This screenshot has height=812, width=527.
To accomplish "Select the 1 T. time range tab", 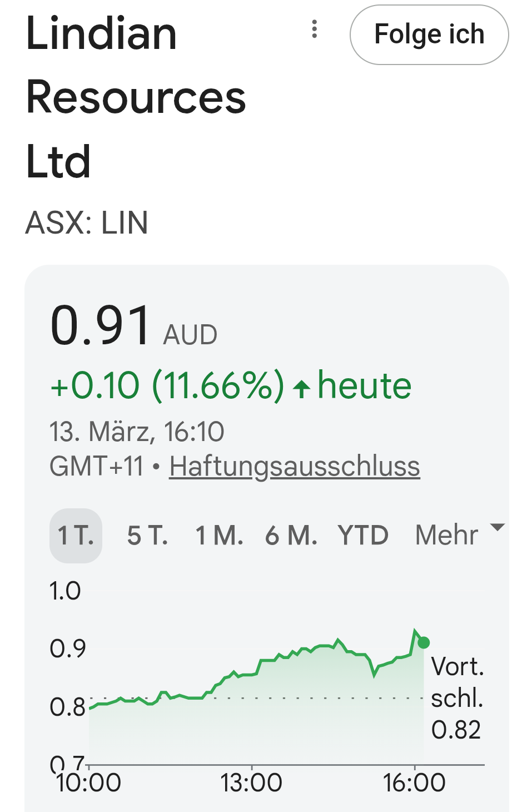I will tap(76, 536).
